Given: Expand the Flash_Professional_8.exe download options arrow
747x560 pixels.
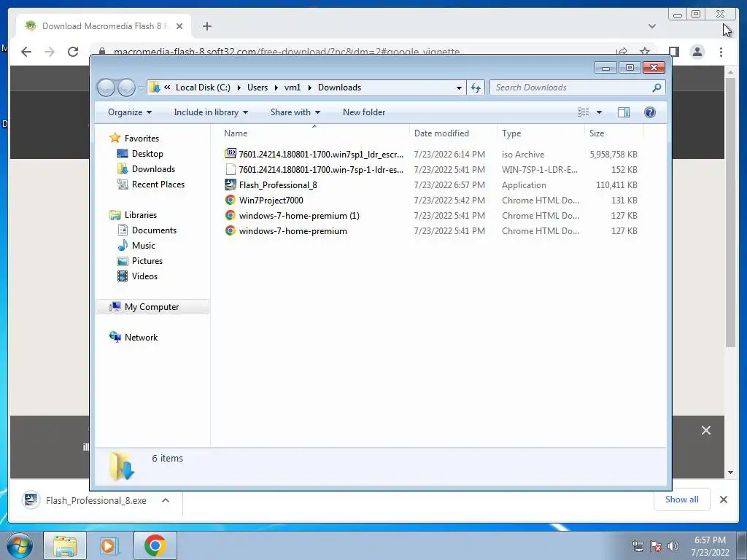Looking at the screenshot, I should (x=166, y=500).
